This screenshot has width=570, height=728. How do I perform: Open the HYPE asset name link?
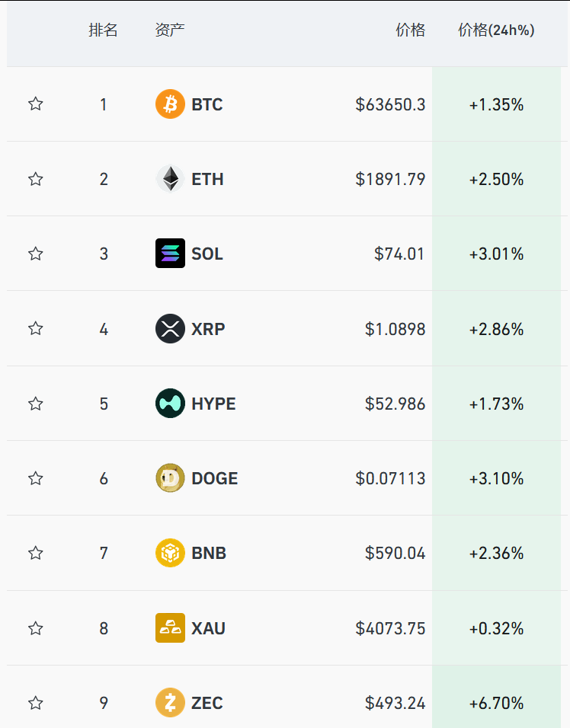(x=213, y=404)
